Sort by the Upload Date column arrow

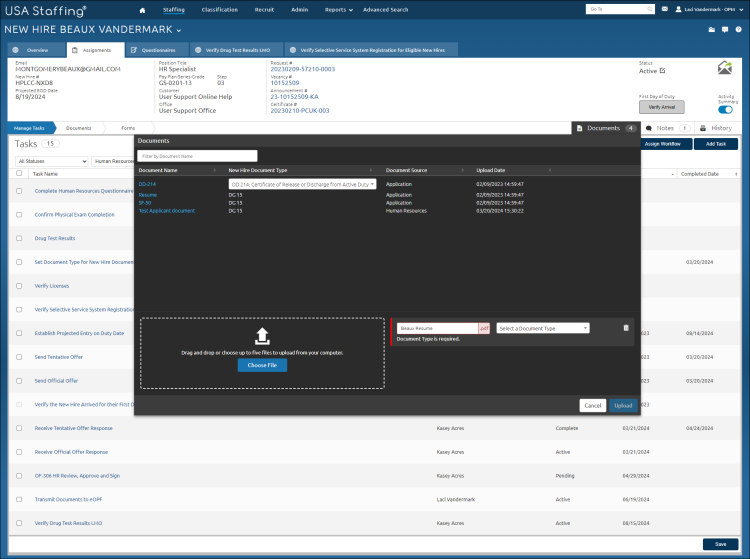click(x=550, y=170)
